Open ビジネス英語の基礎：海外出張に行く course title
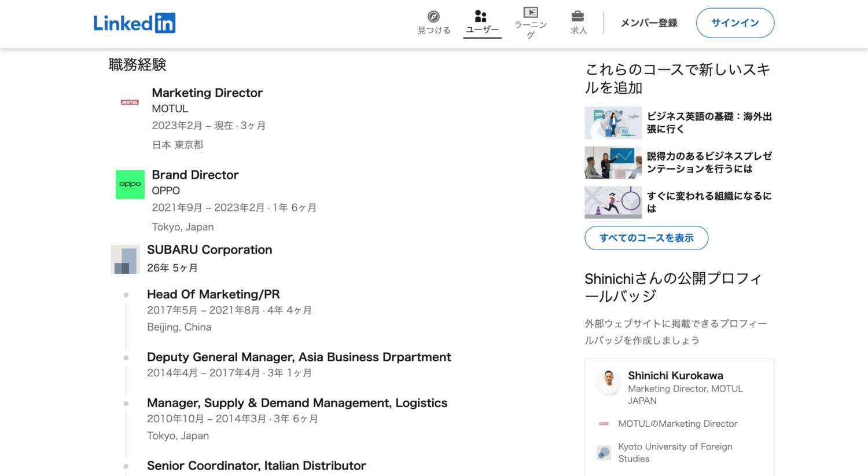Image resolution: width=868 pixels, height=476 pixels. pos(709,123)
